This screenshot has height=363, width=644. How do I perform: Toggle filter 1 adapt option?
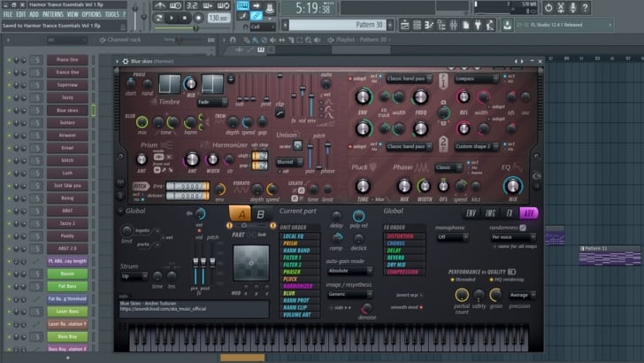pyautogui.click(x=350, y=79)
